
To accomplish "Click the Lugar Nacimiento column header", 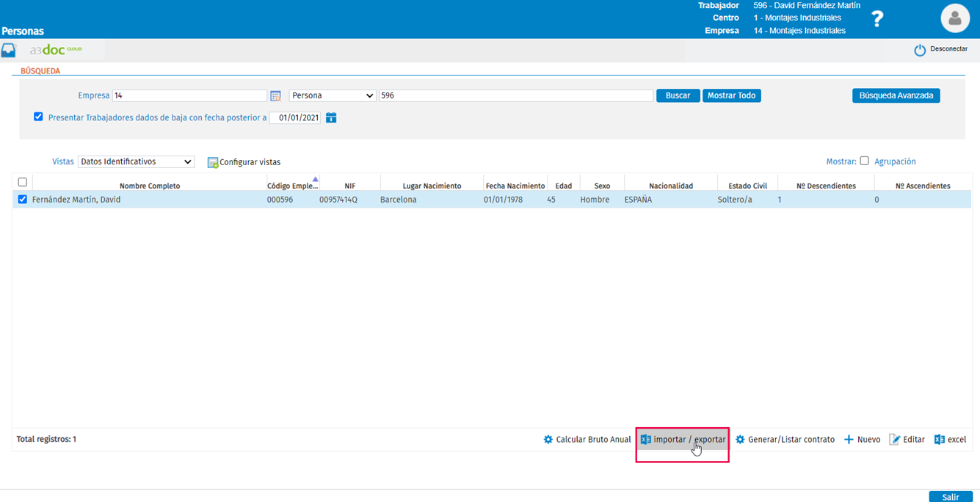I will pos(432,186).
